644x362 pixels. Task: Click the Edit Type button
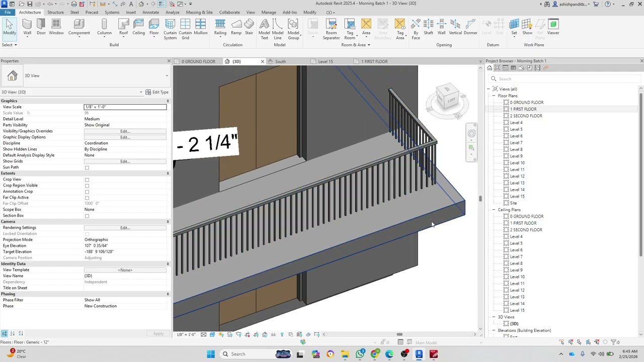pos(157,92)
